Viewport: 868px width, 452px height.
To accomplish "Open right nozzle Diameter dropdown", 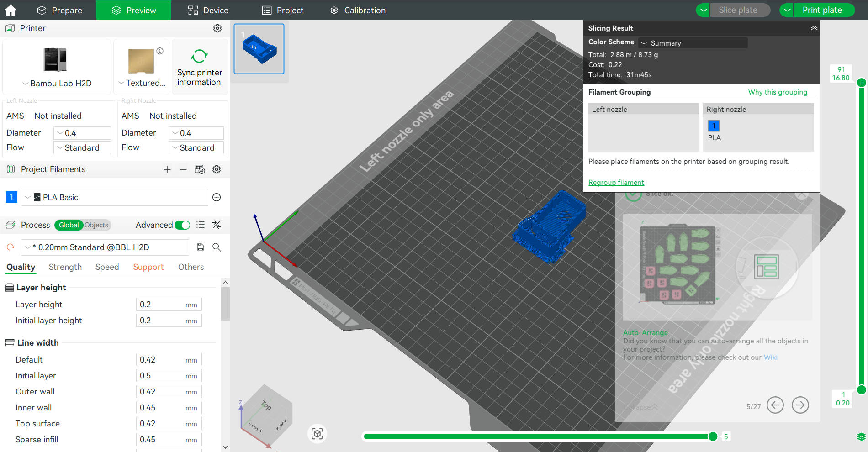I will (196, 133).
